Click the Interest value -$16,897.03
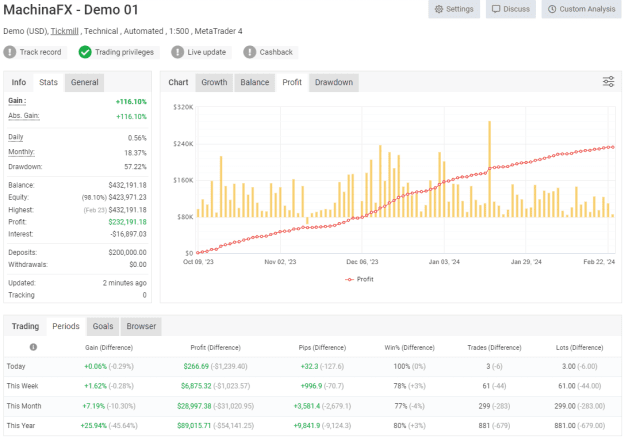The height and width of the screenshot is (439, 625). 128,234
